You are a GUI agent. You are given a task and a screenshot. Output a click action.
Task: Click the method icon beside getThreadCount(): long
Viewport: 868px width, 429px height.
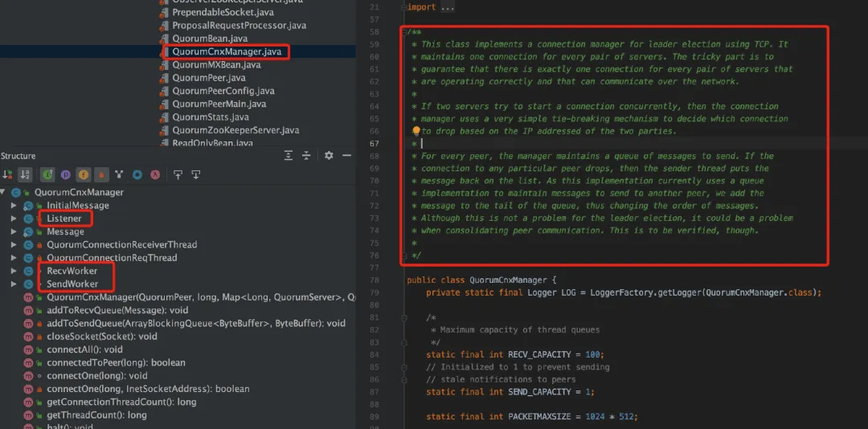click(28, 415)
